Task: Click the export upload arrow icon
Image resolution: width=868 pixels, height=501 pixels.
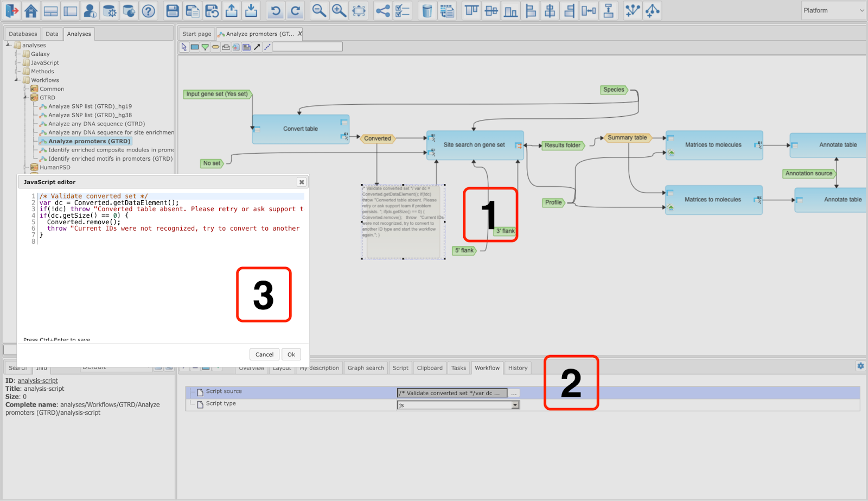Action: (231, 10)
